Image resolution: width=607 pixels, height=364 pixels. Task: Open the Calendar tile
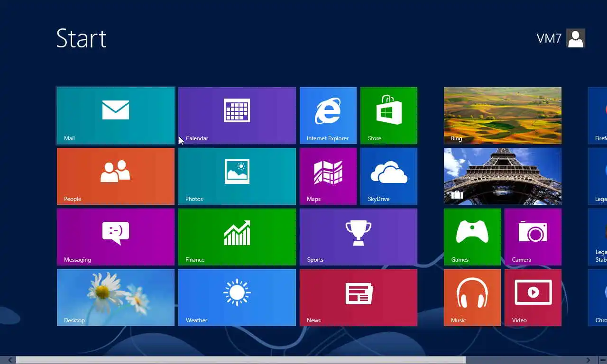click(237, 116)
